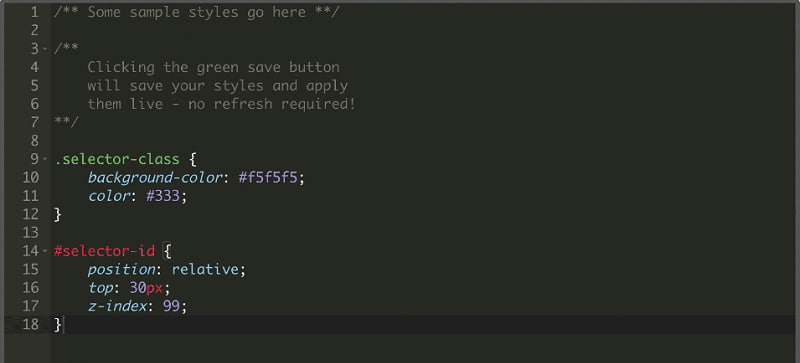800x363 pixels.
Task: Click the position property name
Action: pos(121,270)
